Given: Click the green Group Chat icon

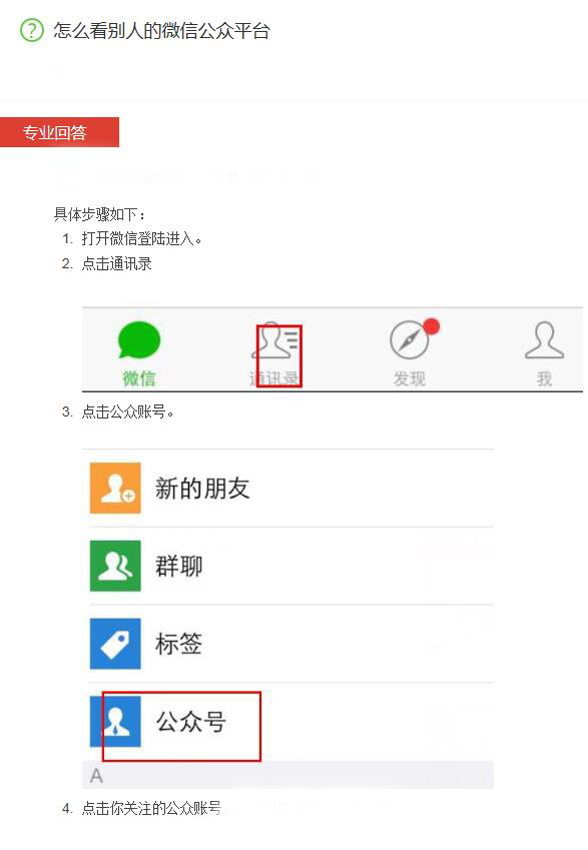Looking at the screenshot, I should [115, 565].
